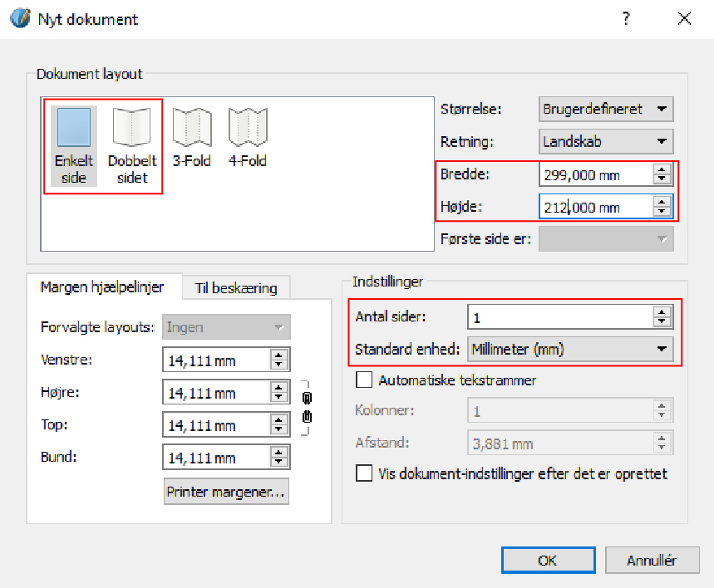714x588 pixels.
Task: Enable Automatiske tekstrammer checkbox
Action: click(364, 380)
